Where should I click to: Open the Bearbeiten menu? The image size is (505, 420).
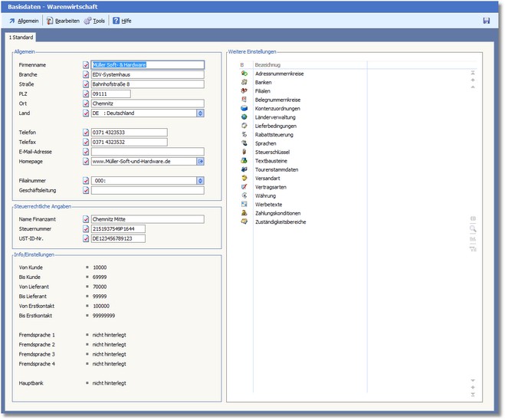[62, 21]
